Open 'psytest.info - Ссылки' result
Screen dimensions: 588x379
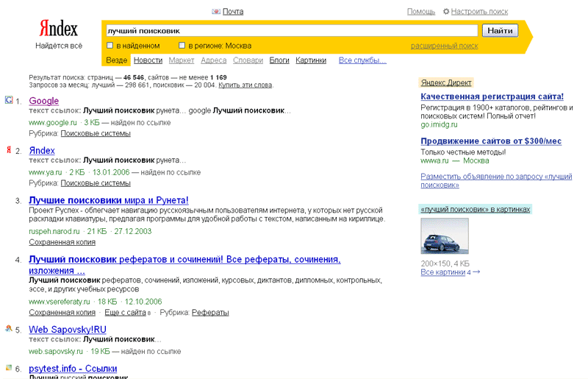(x=73, y=369)
